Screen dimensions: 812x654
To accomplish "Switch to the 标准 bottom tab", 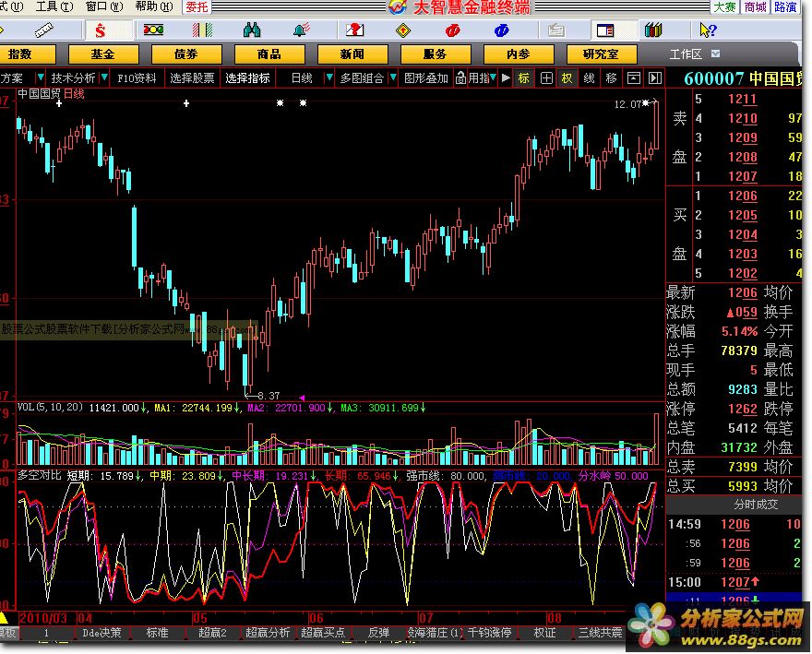I will click(x=157, y=632).
